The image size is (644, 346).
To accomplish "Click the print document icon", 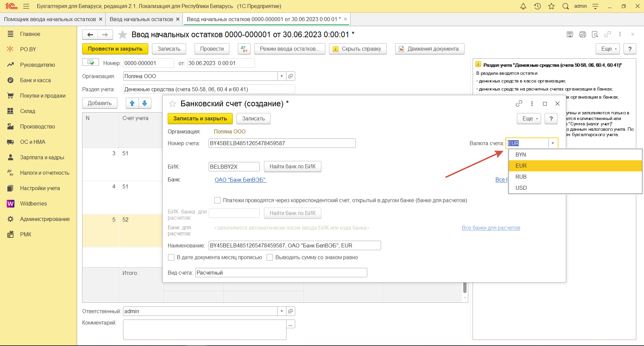I will click(x=582, y=34).
